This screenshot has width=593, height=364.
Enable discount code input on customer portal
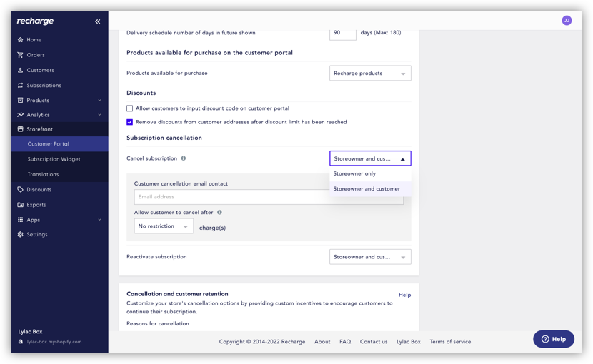(130, 108)
